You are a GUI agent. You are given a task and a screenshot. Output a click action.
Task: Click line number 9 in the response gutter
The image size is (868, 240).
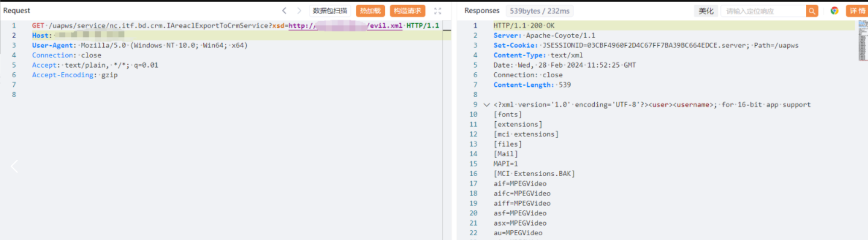click(x=475, y=105)
